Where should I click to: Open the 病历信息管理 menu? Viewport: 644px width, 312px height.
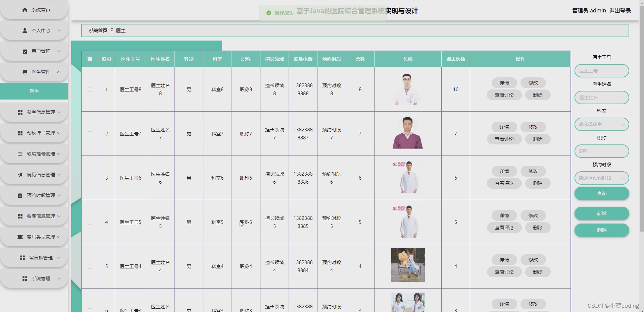tap(34, 175)
